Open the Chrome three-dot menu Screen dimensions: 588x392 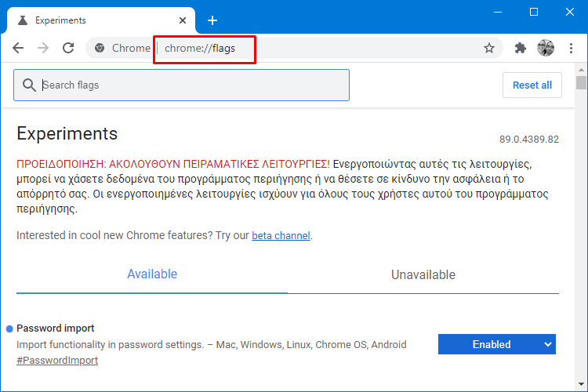point(571,48)
